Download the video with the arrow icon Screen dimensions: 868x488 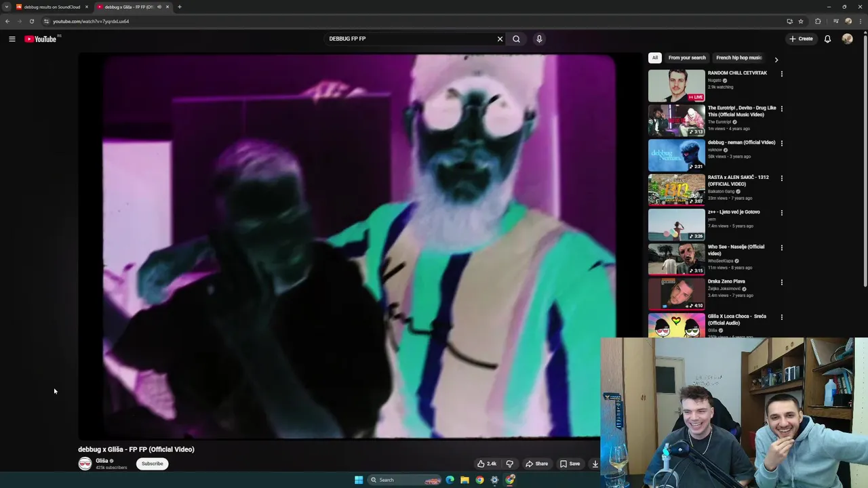click(595, 464)
